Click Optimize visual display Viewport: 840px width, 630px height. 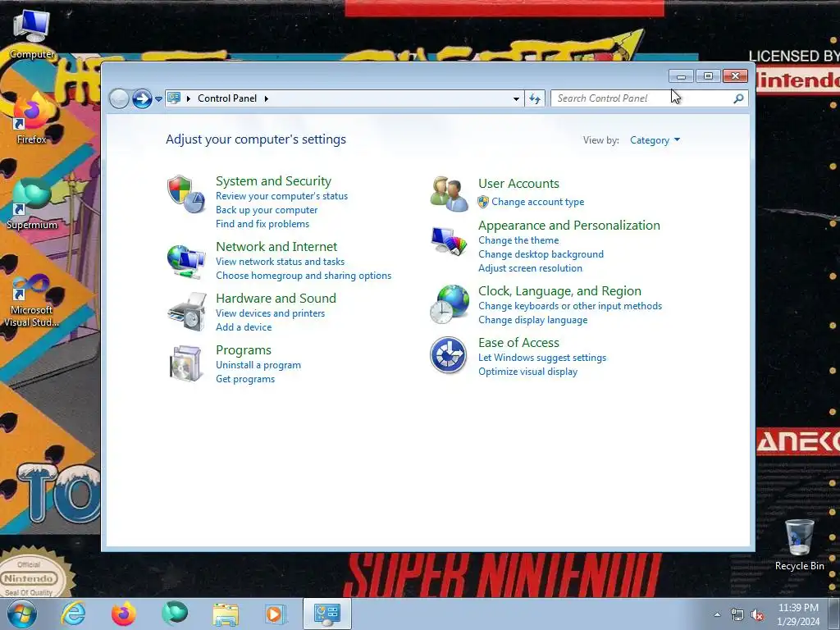tap(527, 372)
